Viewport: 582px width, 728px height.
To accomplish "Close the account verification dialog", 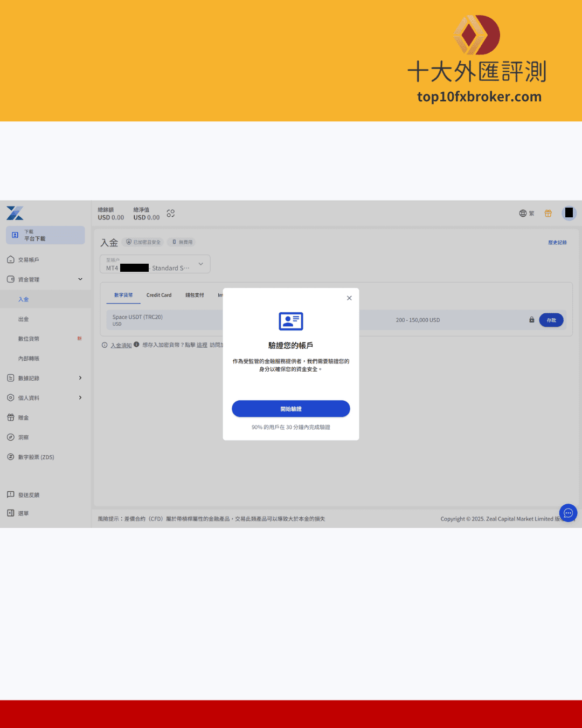I will (x=349, y=298).
